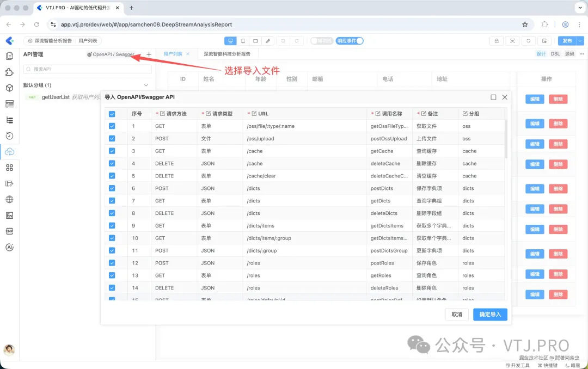The height and width of the screenshot is (369, 588).
Task: Switch to DSL view
Action: tap(555, 54)
